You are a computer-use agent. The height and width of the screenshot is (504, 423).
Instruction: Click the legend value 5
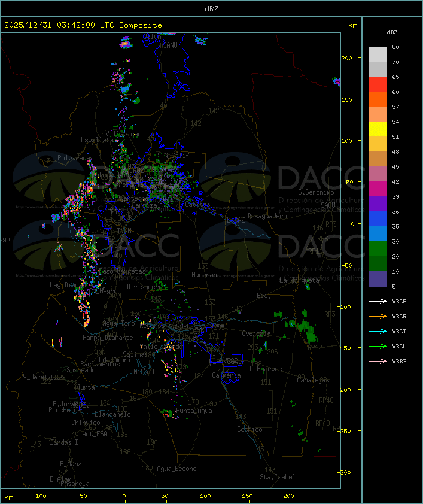point(394,286)
